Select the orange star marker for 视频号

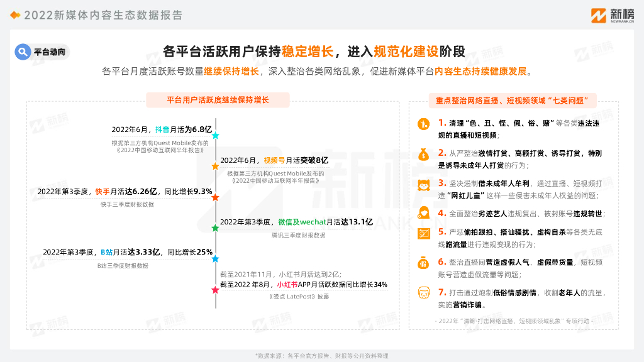point(216,166)
